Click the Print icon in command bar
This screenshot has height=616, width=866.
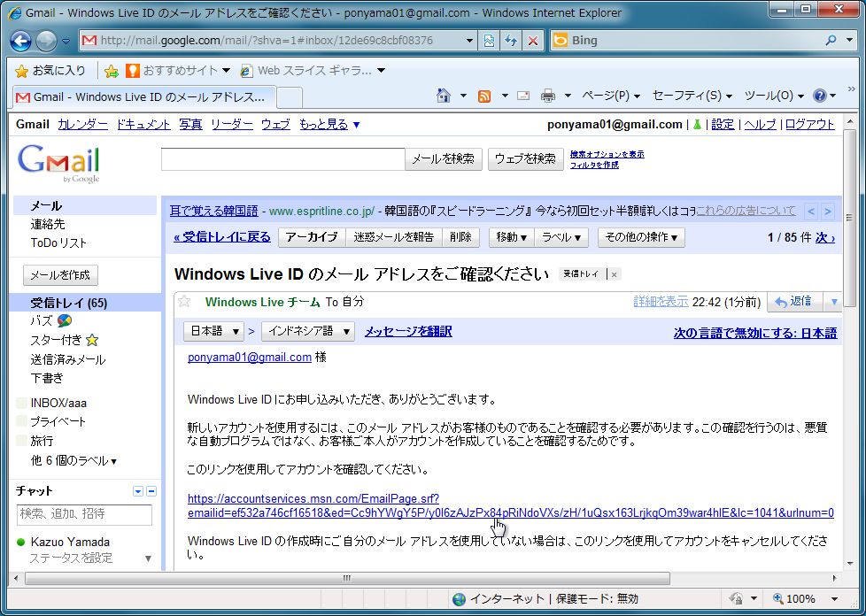coord(548,96)
